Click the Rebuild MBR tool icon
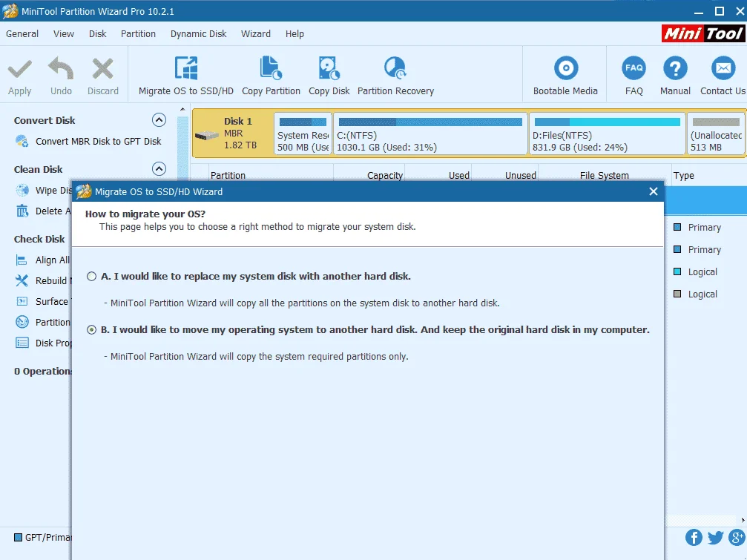Viewport: 747px width, 560px height. pyautogui.click(x=22, y=280)
